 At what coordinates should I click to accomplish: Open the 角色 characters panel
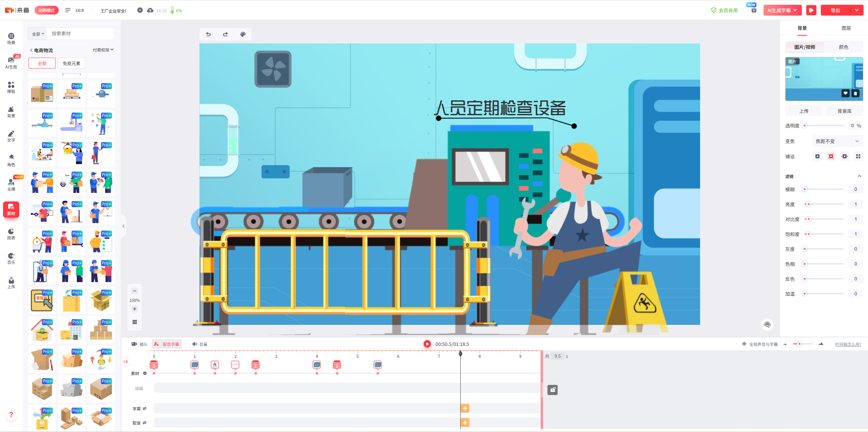point(11,161)
